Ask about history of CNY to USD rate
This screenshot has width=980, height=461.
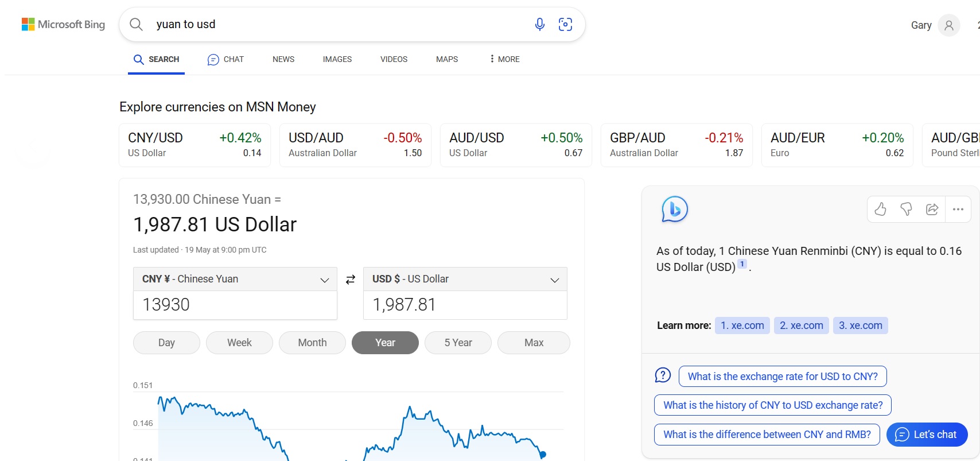pyautogui.click(x=773, y=405)
